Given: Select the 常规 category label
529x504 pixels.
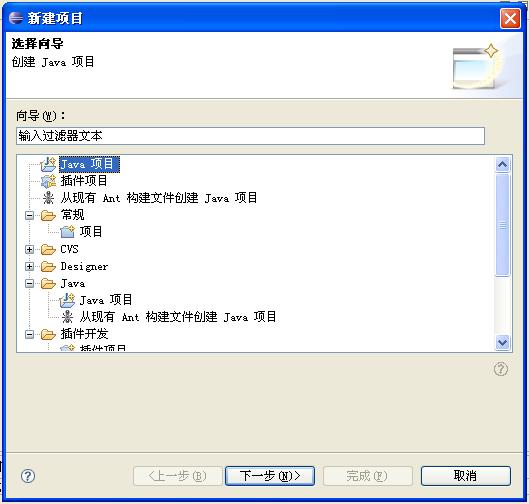Looking at the screenshot, I should [x=73, y=215].
